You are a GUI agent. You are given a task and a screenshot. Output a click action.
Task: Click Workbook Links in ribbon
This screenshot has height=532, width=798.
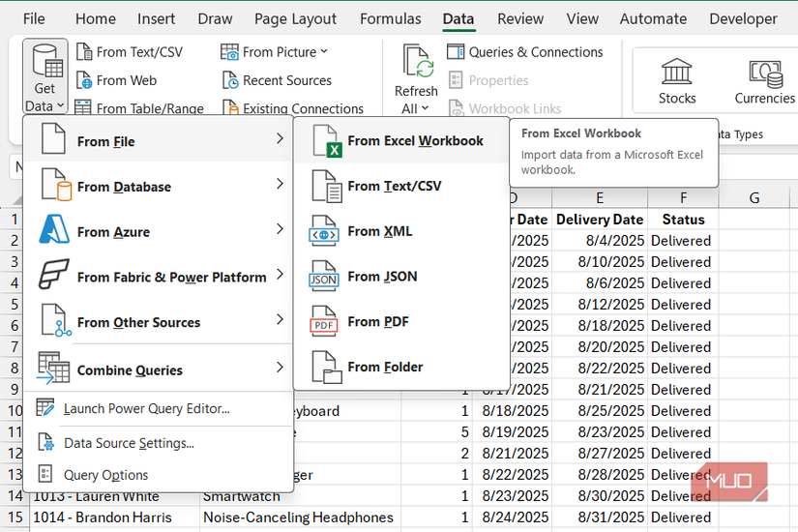click(504, 108)
